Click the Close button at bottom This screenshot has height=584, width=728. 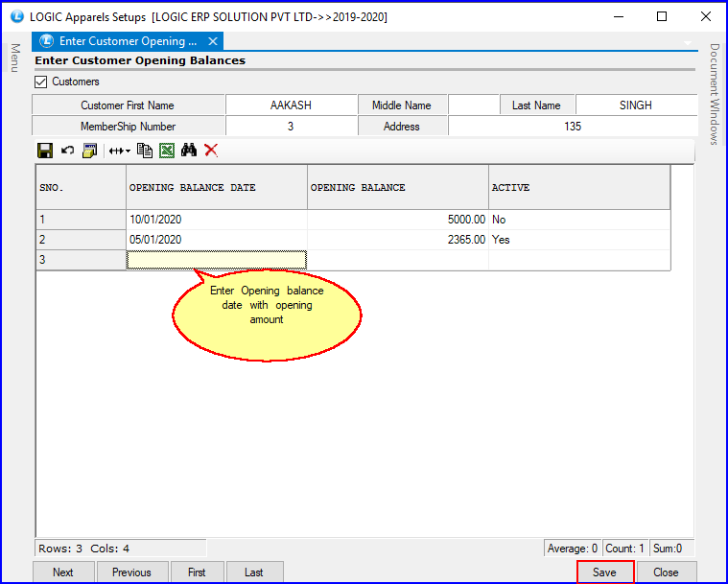(x=666, y=572)
